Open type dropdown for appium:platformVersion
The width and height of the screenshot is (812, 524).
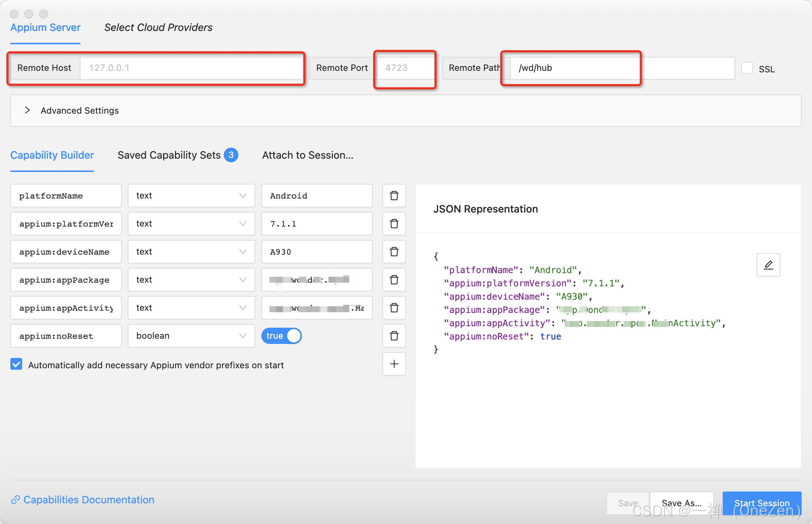point(192,224)
